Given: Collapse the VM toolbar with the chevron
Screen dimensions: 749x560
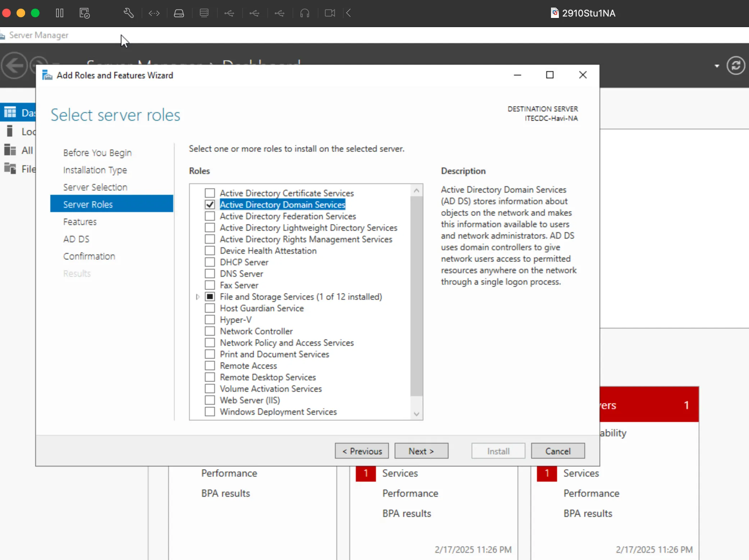Looking at the screenshot, I should (x=348, y=13).
